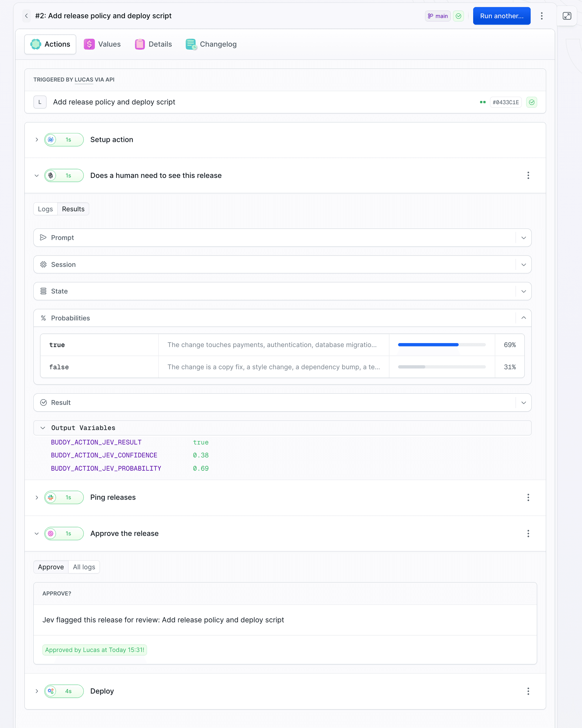This screenshot has width=582, height=728.
Task: Expand view with the fullscreen icon
Action: point(567,16)
